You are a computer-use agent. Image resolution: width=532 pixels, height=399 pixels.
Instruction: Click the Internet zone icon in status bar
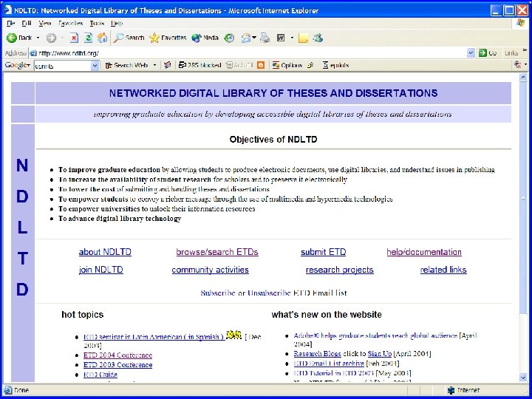pos(451,390)
